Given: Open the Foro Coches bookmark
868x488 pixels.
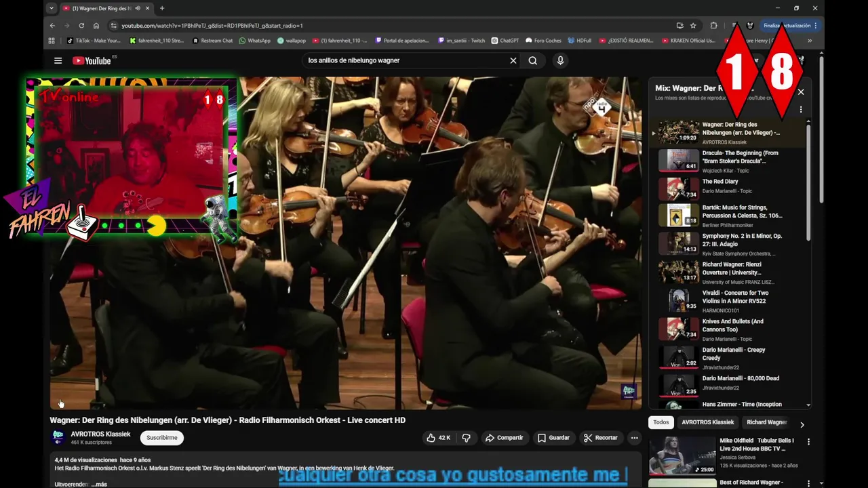Looking at the screenshot, I should tap(544, 41).
